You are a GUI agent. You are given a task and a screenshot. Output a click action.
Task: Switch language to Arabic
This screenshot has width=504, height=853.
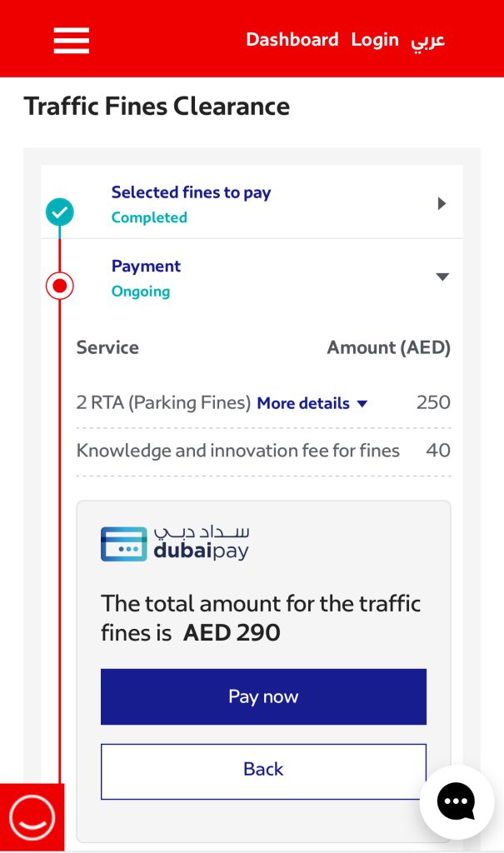(428, 40)
